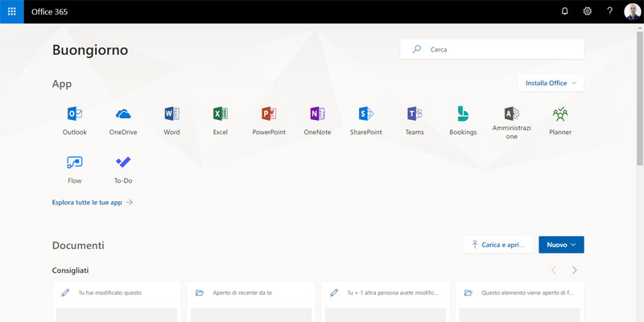Screen dimensions: 644x322
Task: Click folder icon on 'Aperto di recente da te' card
Action: point(200,293)
